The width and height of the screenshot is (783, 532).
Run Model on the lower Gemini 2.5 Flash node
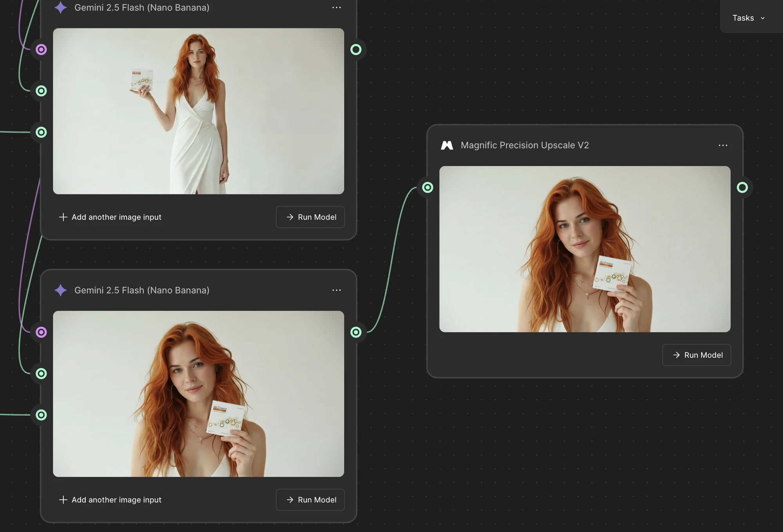pyautogui.click(x=310, y=500)
